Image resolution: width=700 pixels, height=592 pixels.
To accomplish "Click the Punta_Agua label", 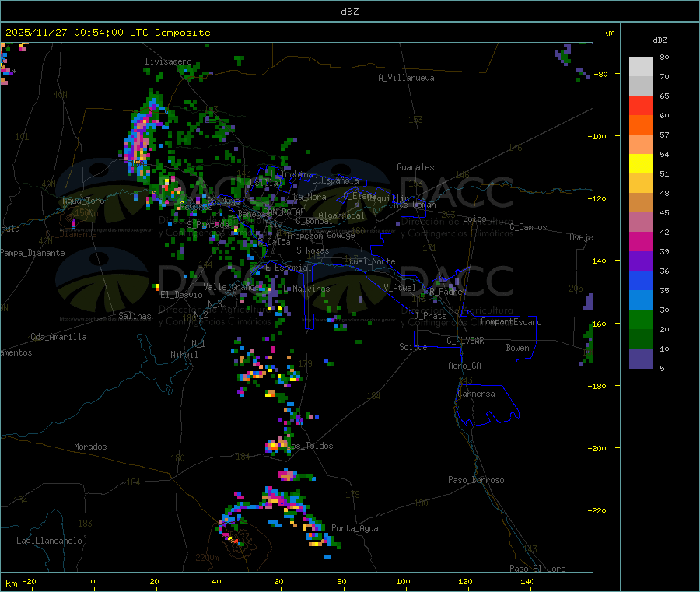I will pyautogui.click(x=355, y=528).
